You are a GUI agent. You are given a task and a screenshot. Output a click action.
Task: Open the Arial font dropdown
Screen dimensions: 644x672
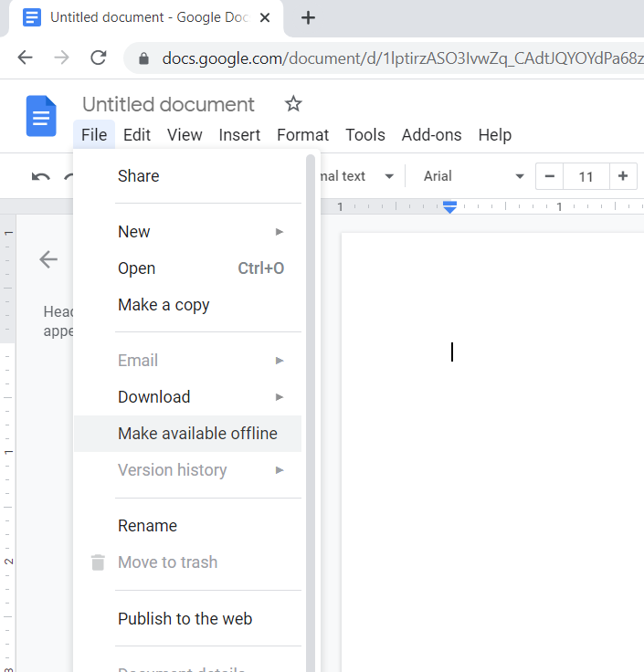(x=473, y=176)
